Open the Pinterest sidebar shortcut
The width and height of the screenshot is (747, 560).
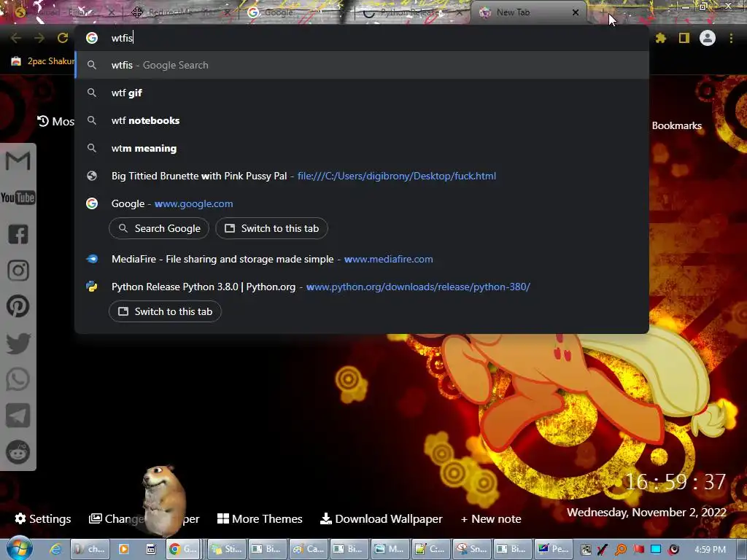pos(18,306)
